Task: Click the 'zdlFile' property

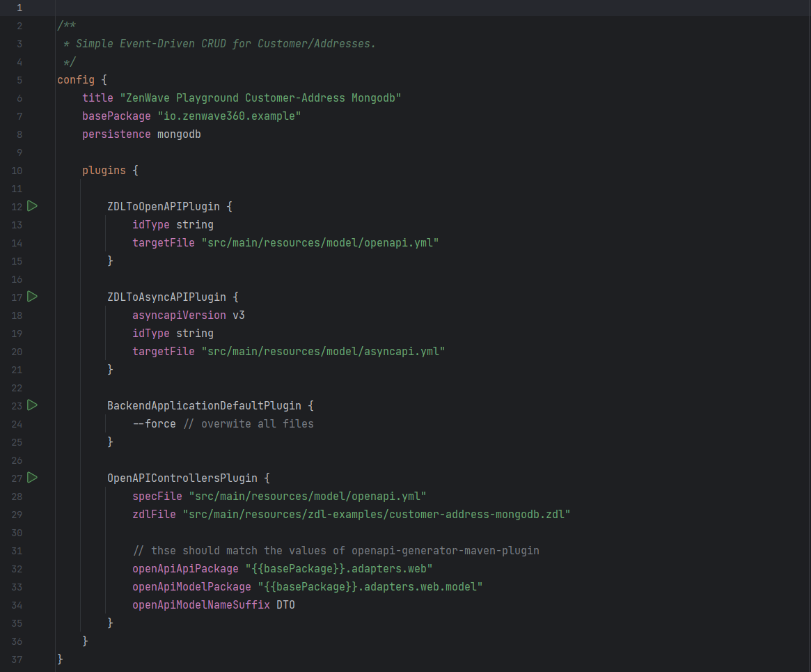Action: click(x=154, y=514)
